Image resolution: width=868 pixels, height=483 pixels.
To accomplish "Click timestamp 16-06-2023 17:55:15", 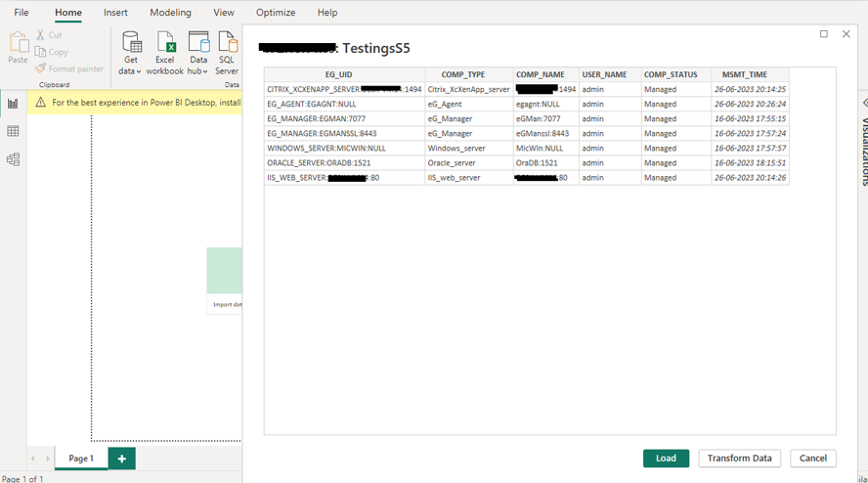I will 750,118.
